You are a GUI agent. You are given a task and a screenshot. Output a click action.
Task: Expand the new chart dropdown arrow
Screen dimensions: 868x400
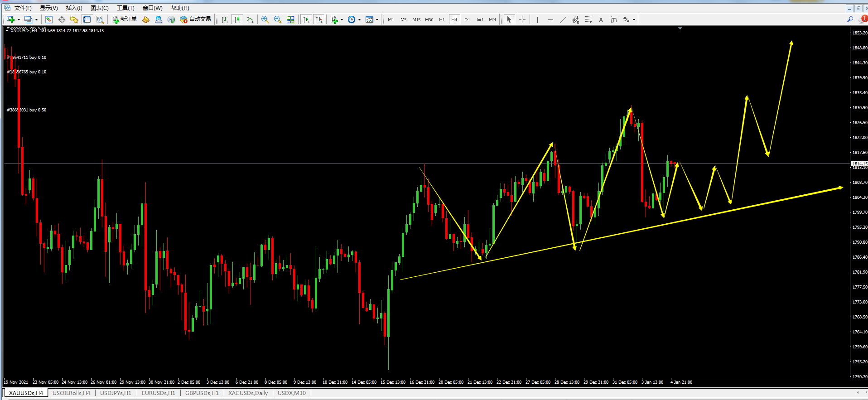pyautogui.click(x=19, y=19)
